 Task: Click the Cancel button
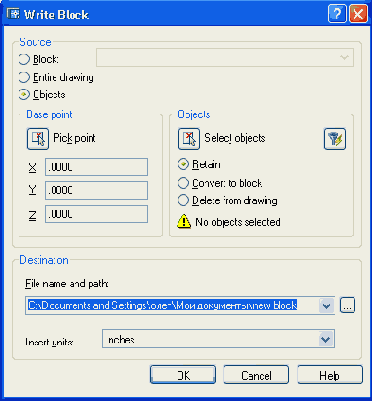256,375
